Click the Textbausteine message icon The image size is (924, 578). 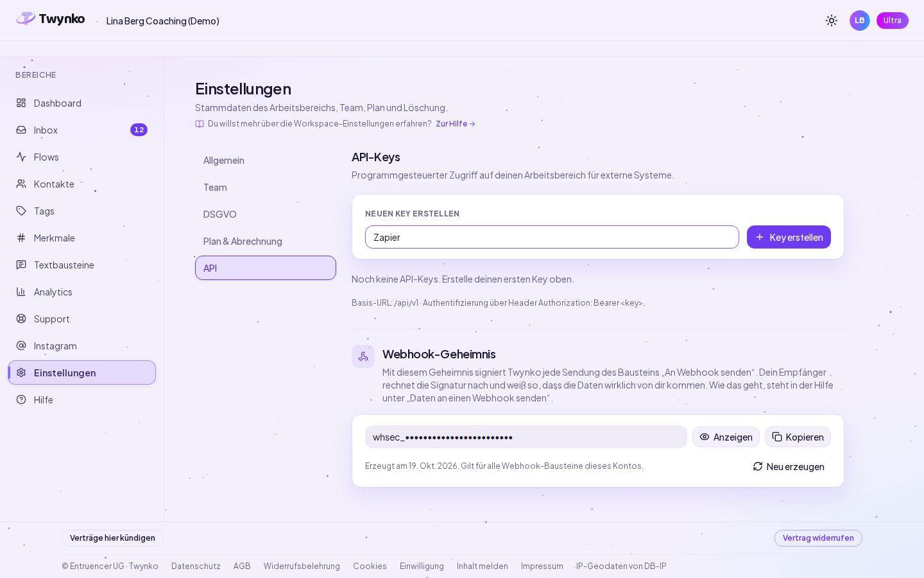21,265
